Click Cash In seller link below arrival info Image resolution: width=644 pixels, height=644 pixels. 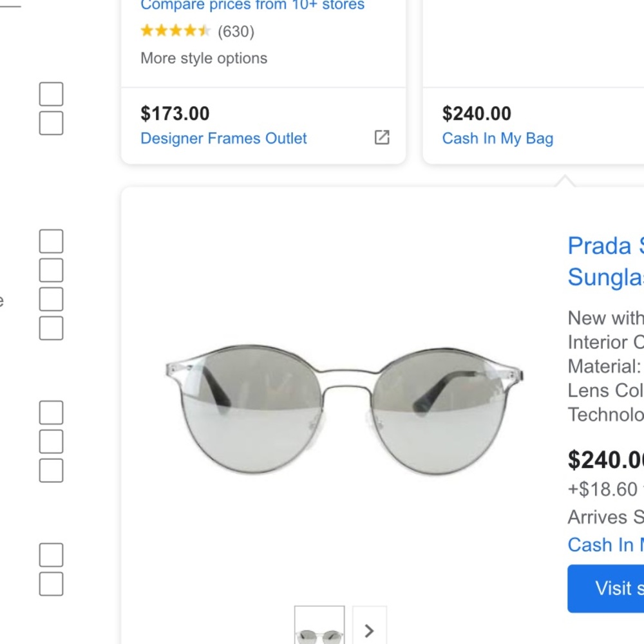click(606, 545)
